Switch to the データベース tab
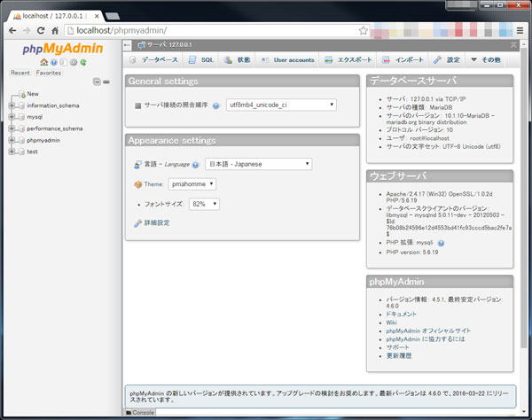Viewport: 532px width, 420px height. [154, 60]
